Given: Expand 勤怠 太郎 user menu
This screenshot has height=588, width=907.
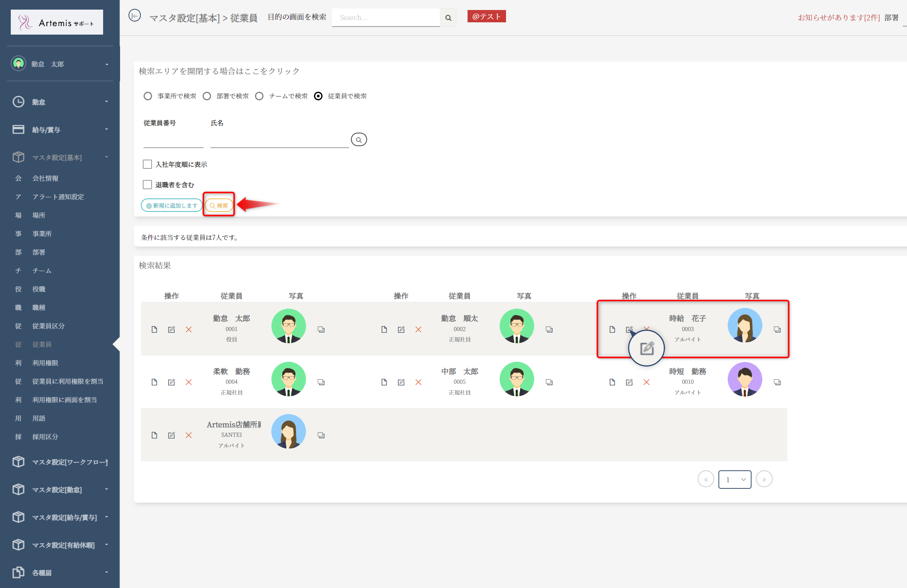Looking at the screenshot, I should (x=60, y=64).
